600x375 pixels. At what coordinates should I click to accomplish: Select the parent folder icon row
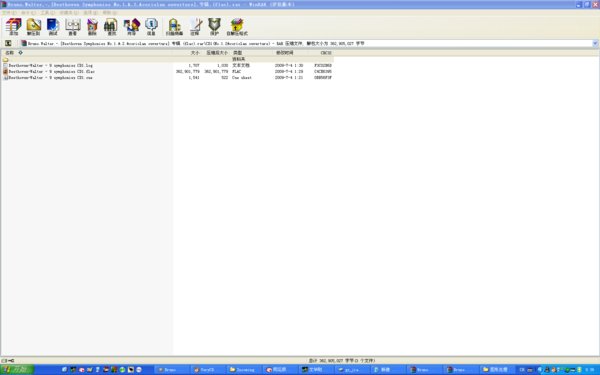point(5,59)
